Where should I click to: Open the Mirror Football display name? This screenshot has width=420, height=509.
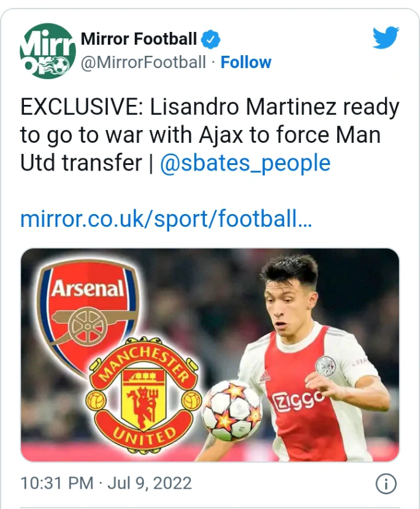pos(139,40)
